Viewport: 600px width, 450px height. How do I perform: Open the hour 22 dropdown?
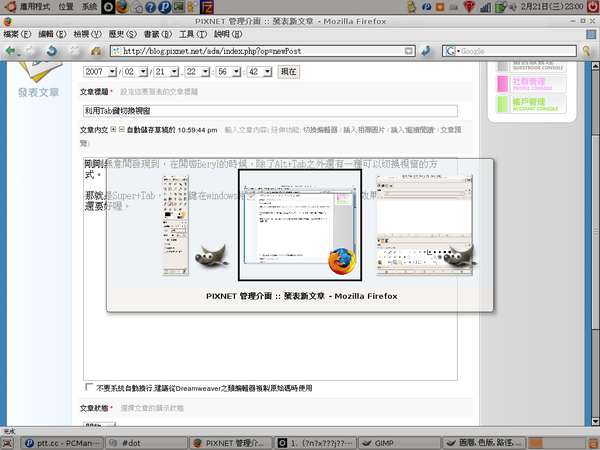coord(197,72)
